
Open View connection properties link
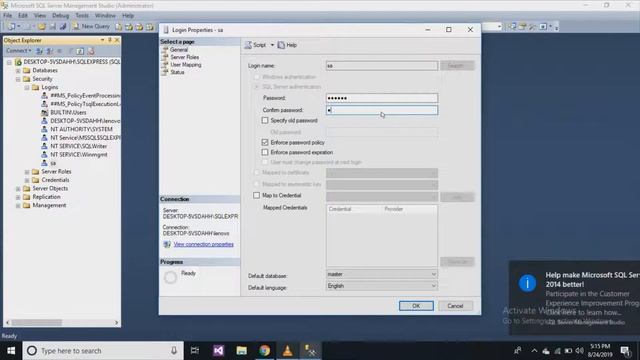click(204, 244)
